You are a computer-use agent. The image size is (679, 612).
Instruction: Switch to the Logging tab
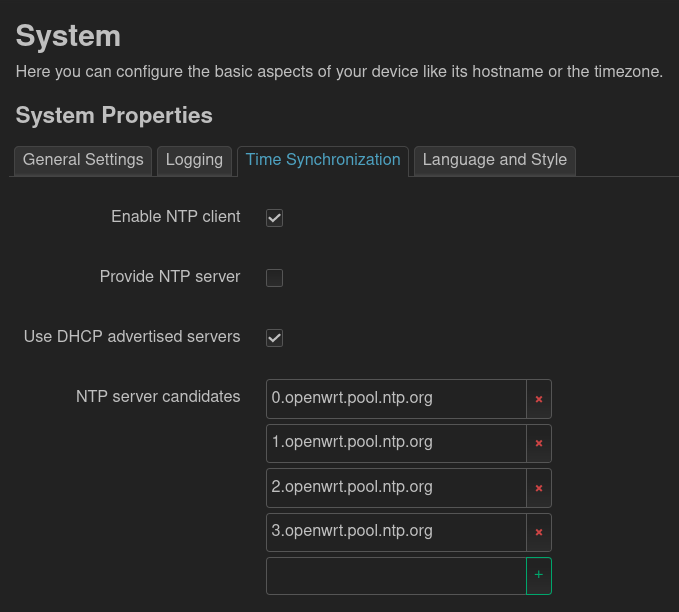click(x=194, y=160)
